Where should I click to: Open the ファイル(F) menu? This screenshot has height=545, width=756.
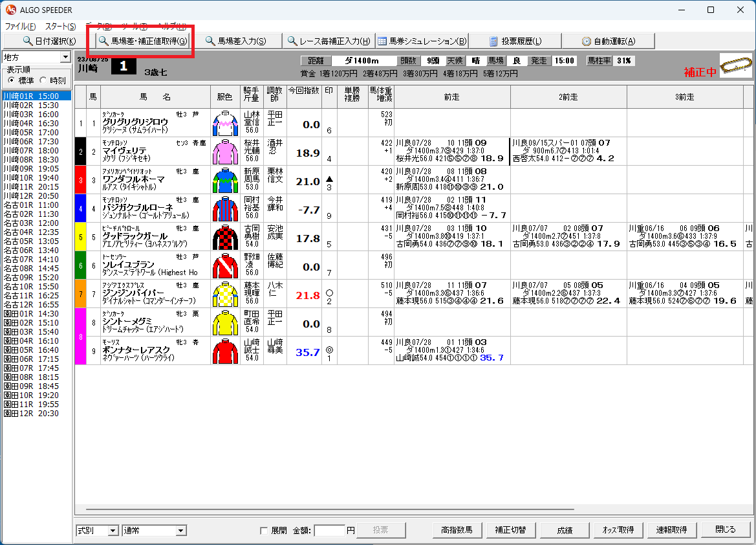(x=20, y=27)
